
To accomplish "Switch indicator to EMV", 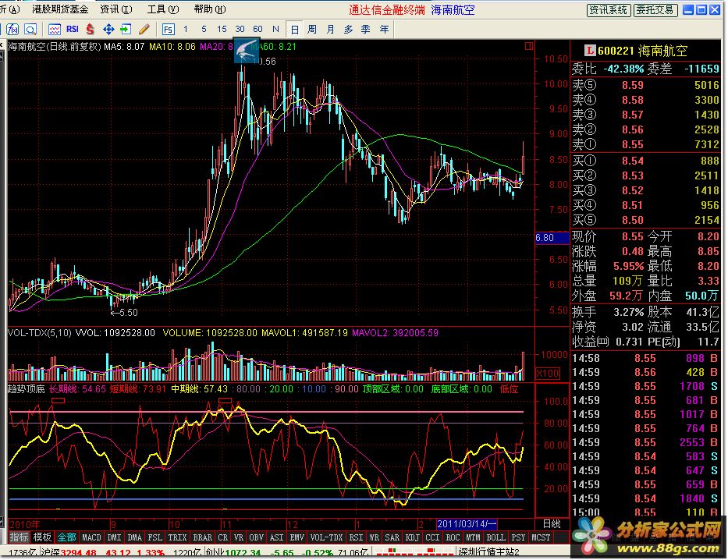I will [297, 537].
